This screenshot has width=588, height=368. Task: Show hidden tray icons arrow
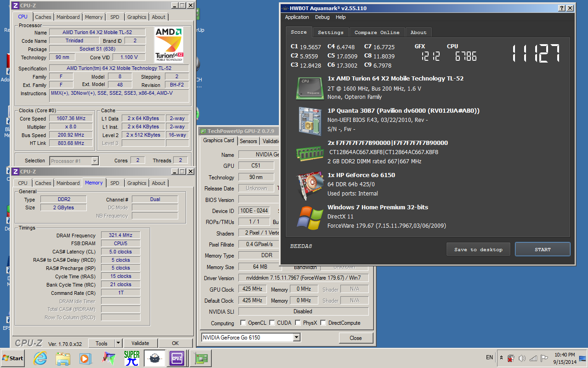[x=501, y=358]
